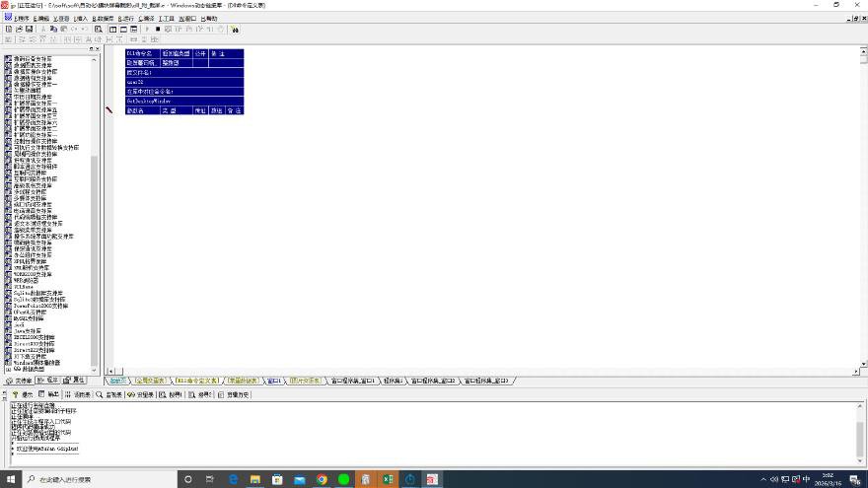Open the Chrome icon in taskbar
The height and width of the screenshot is (488, 868).
(x=322, y=479)
